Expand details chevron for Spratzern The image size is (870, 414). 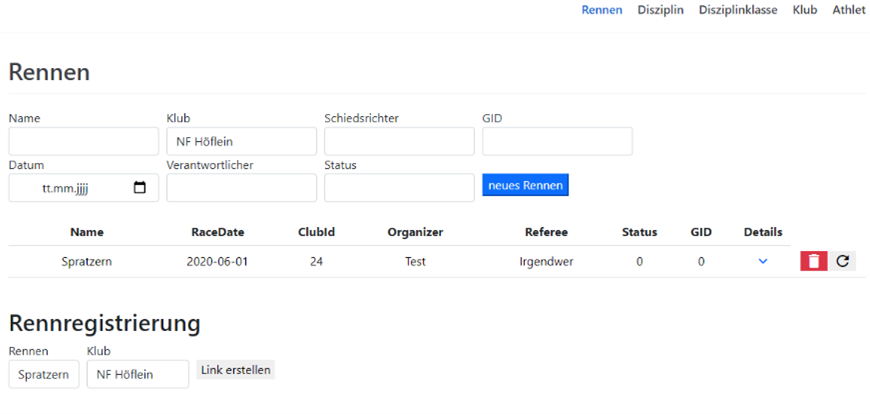(763, 261)
